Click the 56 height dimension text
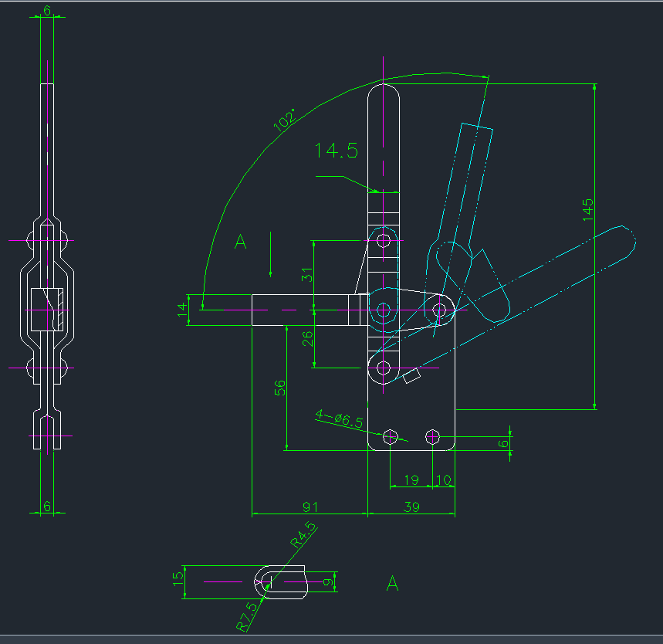The height and width of the screenshot is (644, 663). [x=279, y=388]
